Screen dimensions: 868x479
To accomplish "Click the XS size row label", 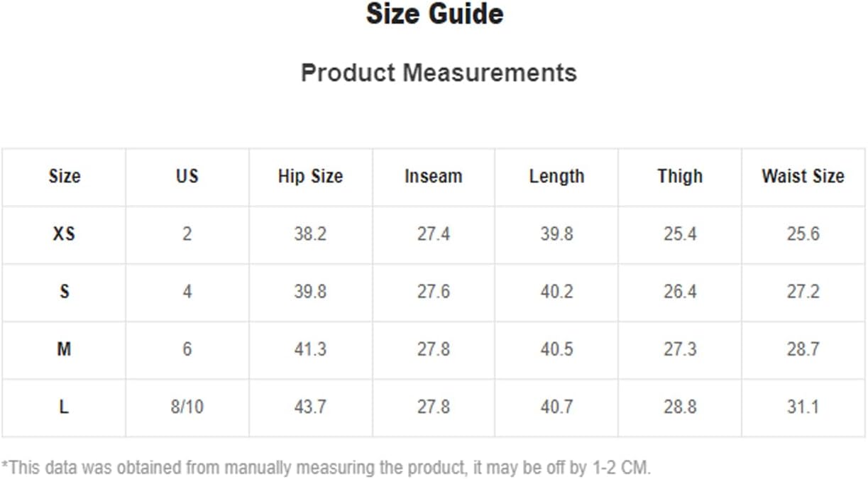I will click(64, 234).
